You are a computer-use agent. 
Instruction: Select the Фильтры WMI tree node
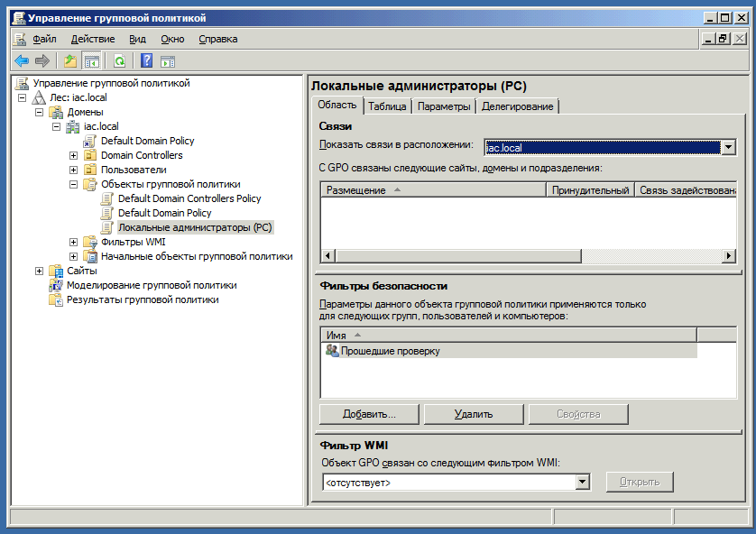(133, 242)
